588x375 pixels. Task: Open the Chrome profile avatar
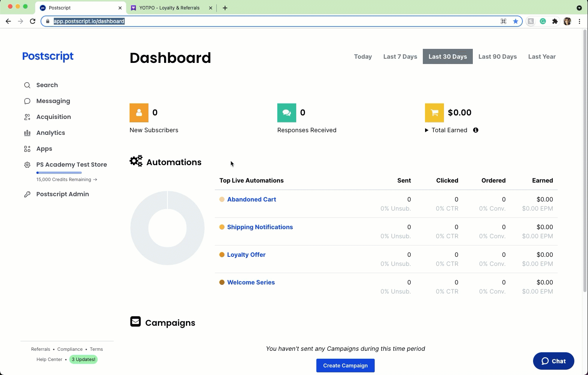pos(567,21)
